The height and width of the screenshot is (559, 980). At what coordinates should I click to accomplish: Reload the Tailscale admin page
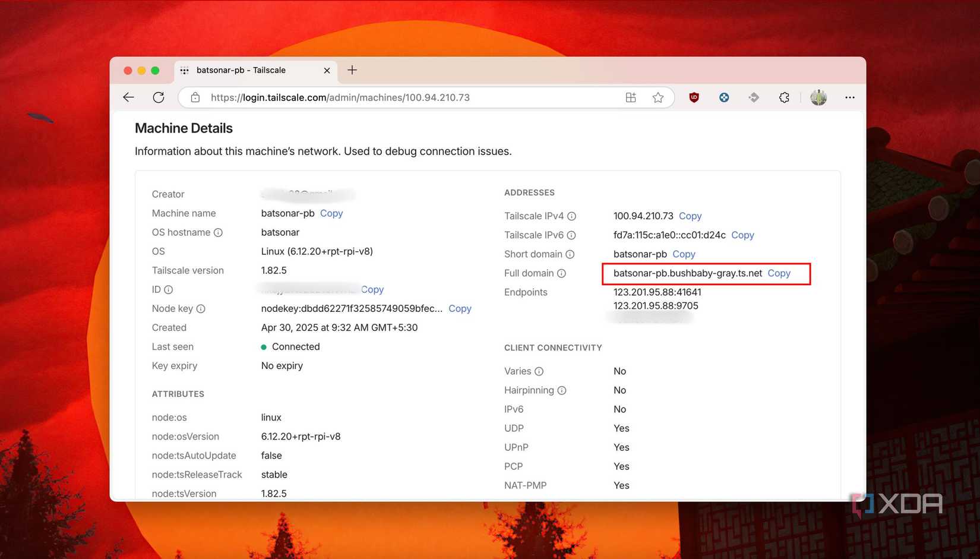(159, 97)
